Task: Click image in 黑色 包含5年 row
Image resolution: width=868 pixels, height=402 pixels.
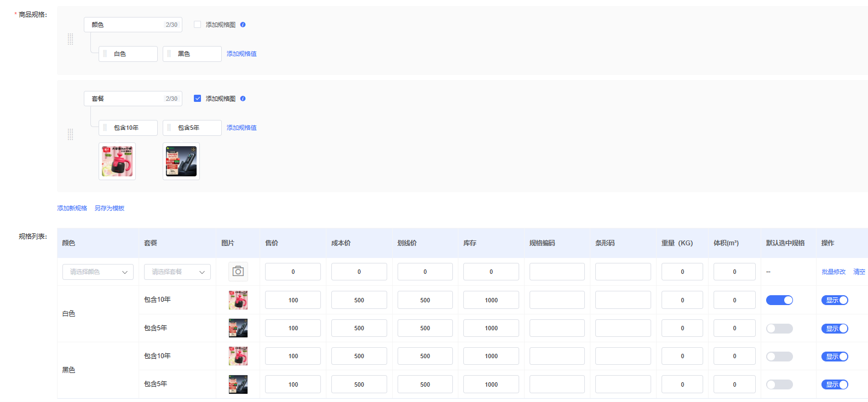Action: 238,384
